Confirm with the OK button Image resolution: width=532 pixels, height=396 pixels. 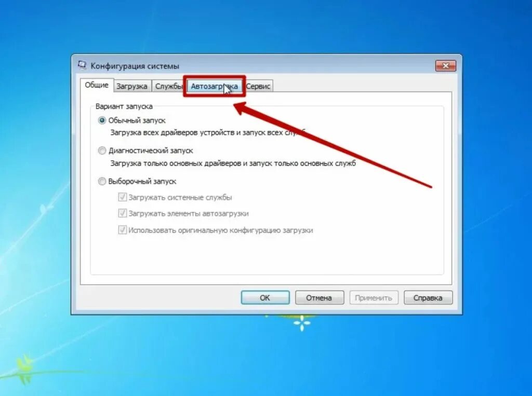265,298
